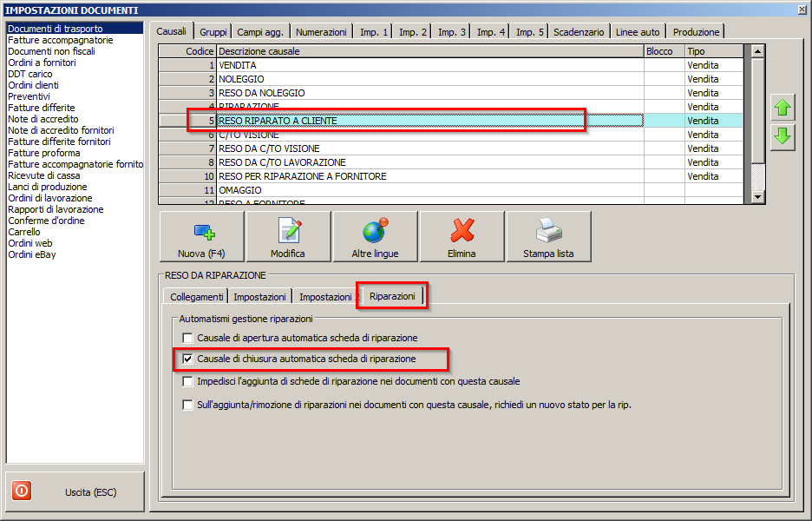Click the Modifica pencil button

[x=288, y=236]
